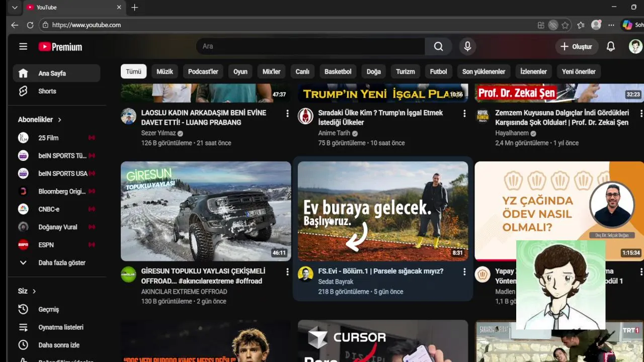
Task: Open the Anime Tarih channel name
Action: 334,133
